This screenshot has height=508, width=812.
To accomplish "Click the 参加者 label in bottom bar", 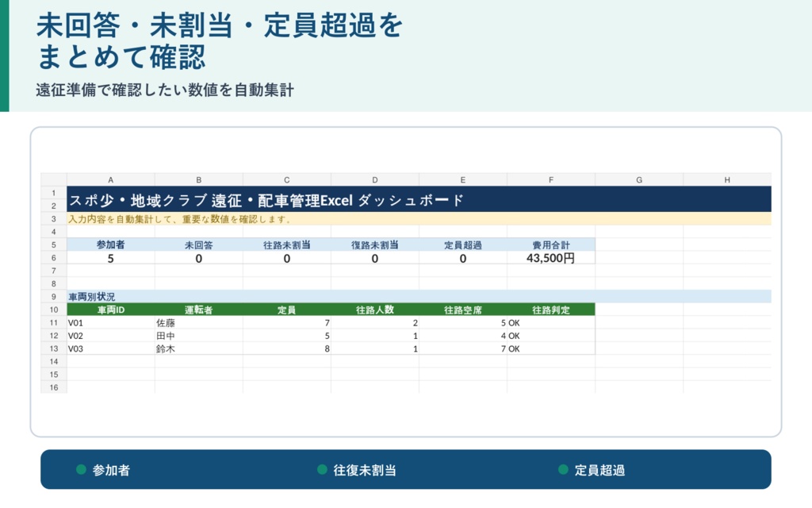I will (x=111, y=470).
